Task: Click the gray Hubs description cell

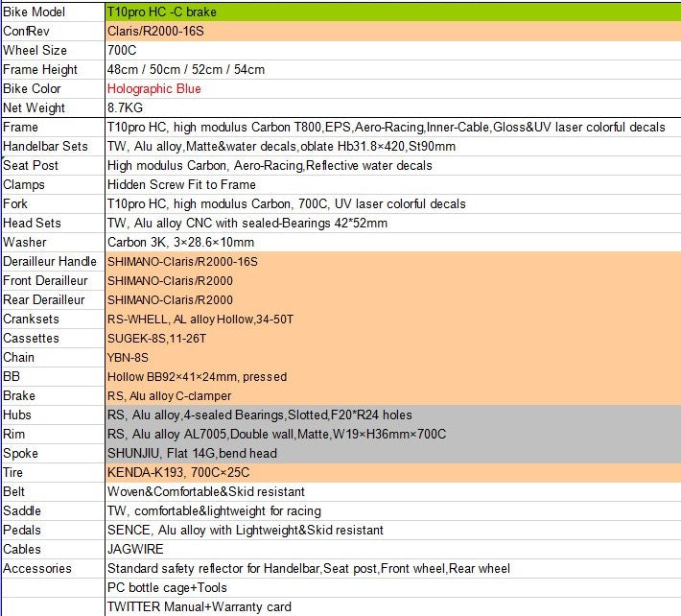Action: pyautogui.click(x=393, y=415)
